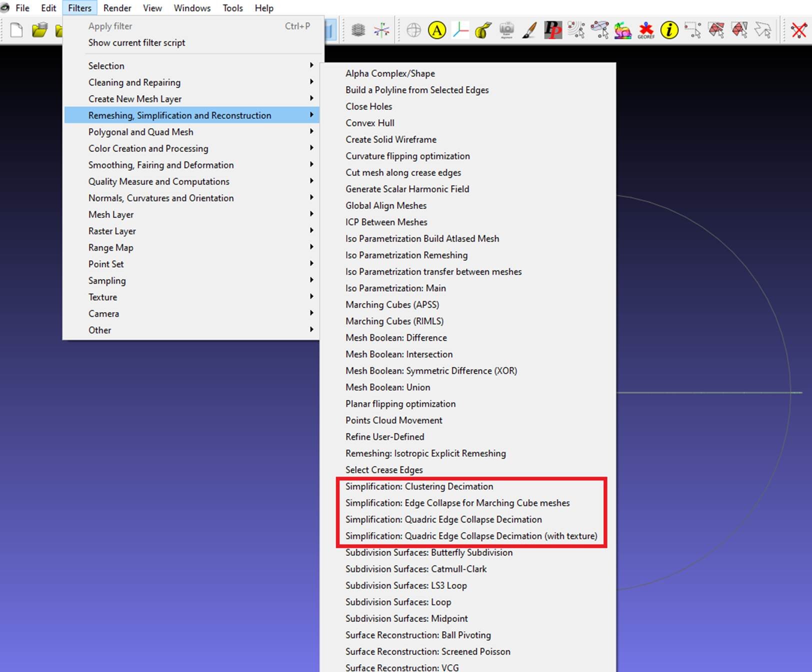Select Simplification: Clustering Decimation
Screen dimensions: 812x672
(x=419, y=486)
